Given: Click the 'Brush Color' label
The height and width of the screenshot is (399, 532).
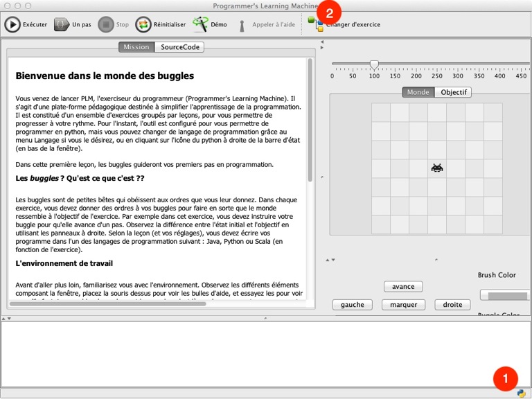Looking at the screenshot, I should point(497,275).
